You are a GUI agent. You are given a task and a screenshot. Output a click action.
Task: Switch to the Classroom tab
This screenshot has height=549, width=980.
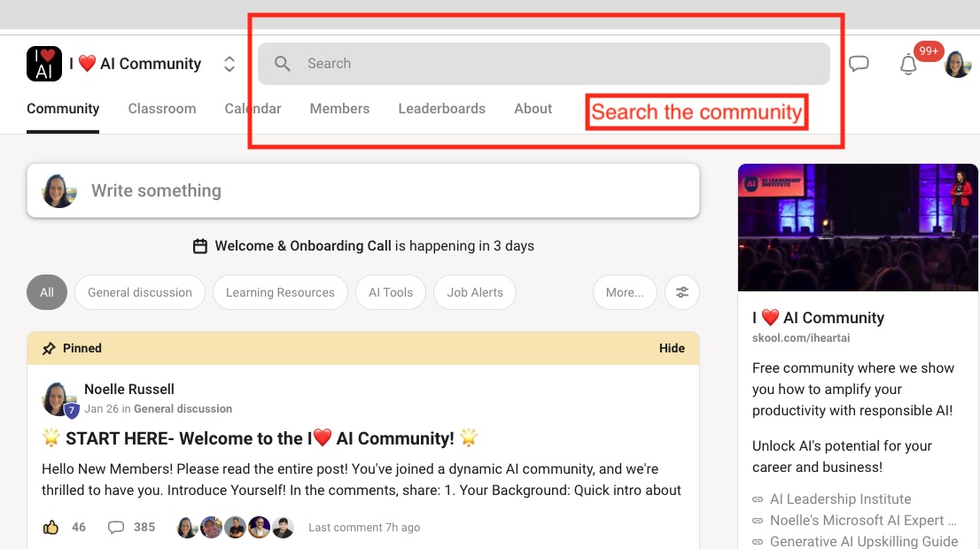point(162,108)
